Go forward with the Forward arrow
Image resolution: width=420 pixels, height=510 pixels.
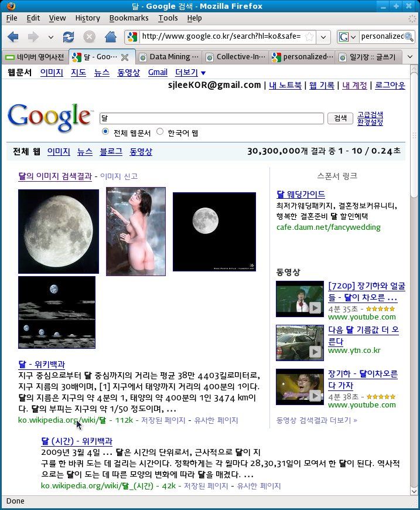33,37
